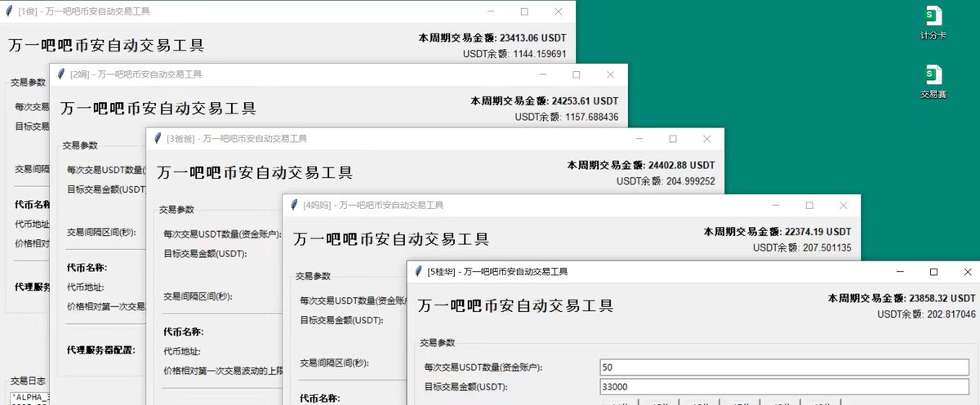
Task: Click feather icon in [2娟] window title bar
Action: pos(60,74)
